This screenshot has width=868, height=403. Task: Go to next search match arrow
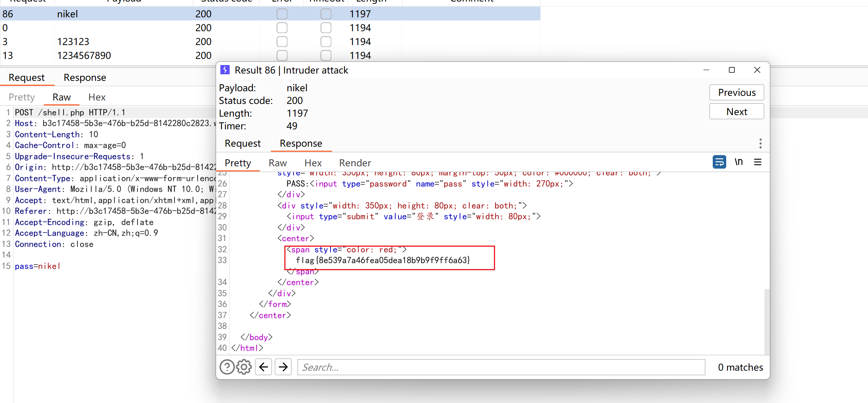click(x=283, y=367)
